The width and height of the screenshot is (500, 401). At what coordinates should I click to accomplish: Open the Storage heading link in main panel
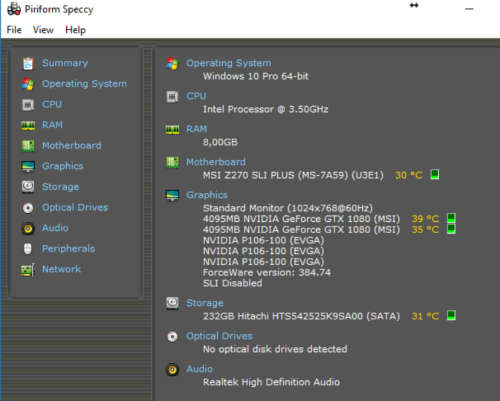click(x=205, y=303)
